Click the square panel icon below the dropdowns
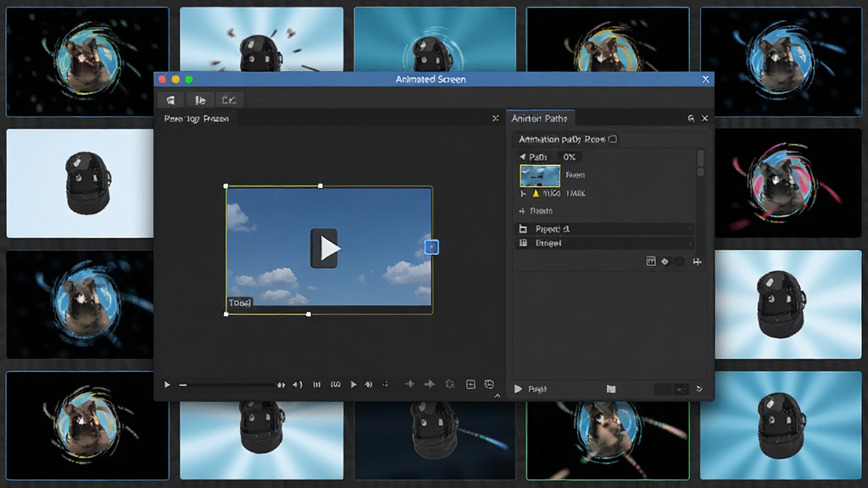Screen dimensions: 868x488 pos(651,261)
